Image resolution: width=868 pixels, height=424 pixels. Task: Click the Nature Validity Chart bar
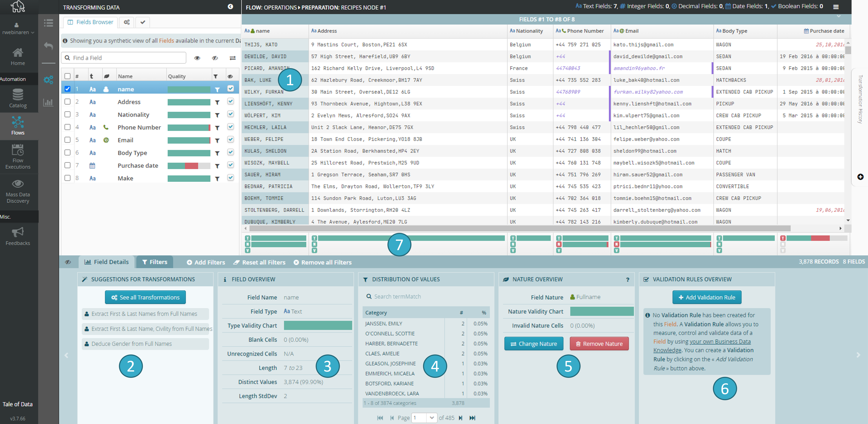pos(602,311)
